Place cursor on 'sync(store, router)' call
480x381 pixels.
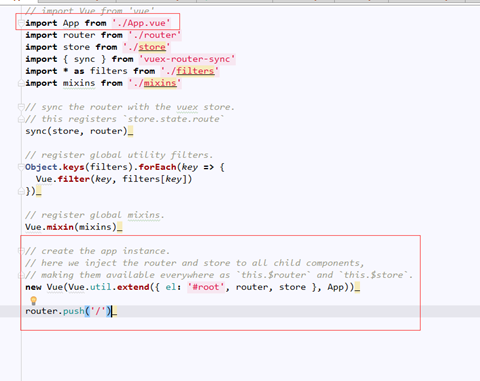tap(76, 131)
